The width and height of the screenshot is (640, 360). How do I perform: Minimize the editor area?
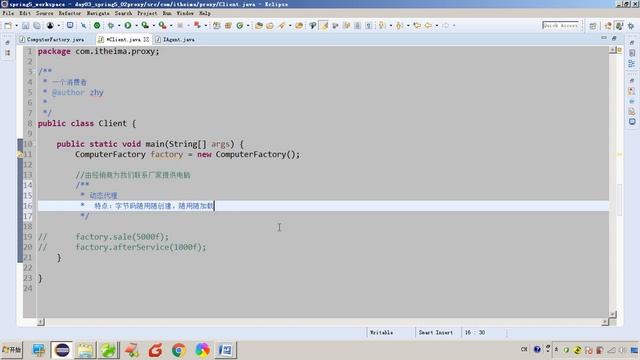pyautogui.click(x=604, y=38)
